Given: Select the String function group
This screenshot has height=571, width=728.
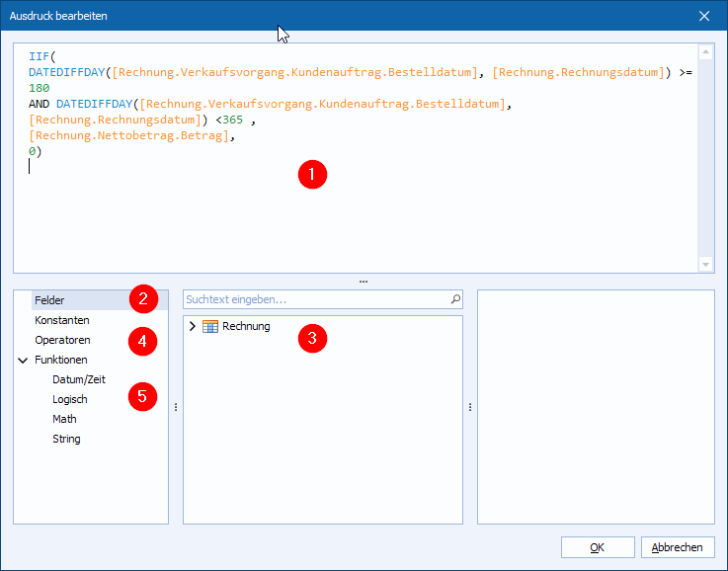Looking at the screenshot, I should pyautogui.click(x=66, y=439).
